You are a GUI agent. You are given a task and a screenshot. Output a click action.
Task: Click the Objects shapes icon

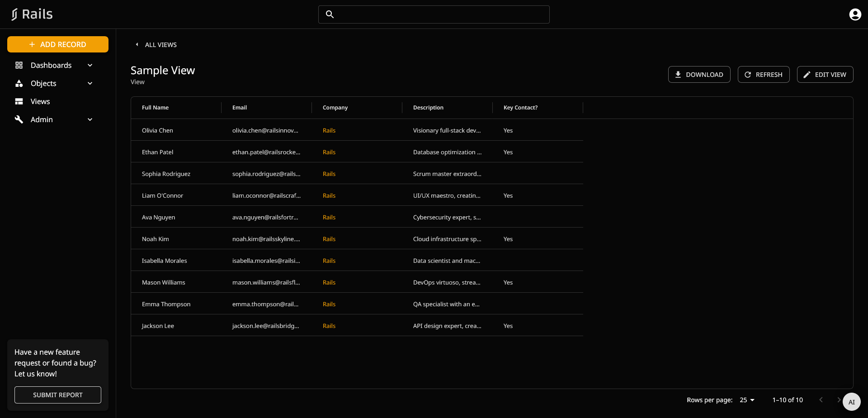19,83
